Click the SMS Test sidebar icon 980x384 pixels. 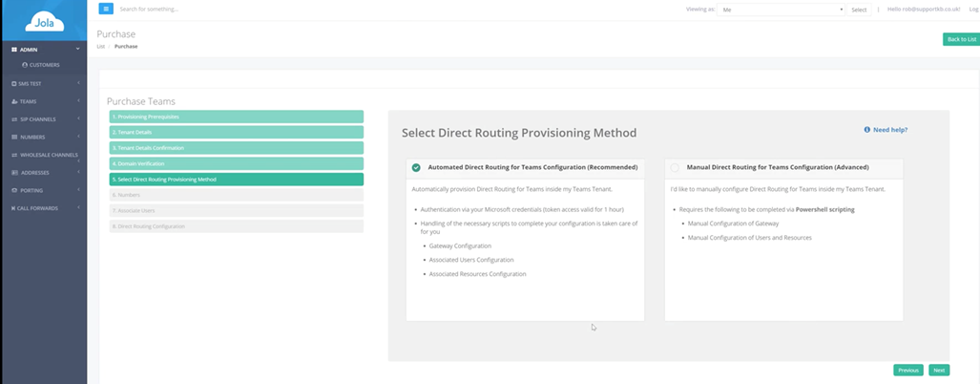[13, 83]
